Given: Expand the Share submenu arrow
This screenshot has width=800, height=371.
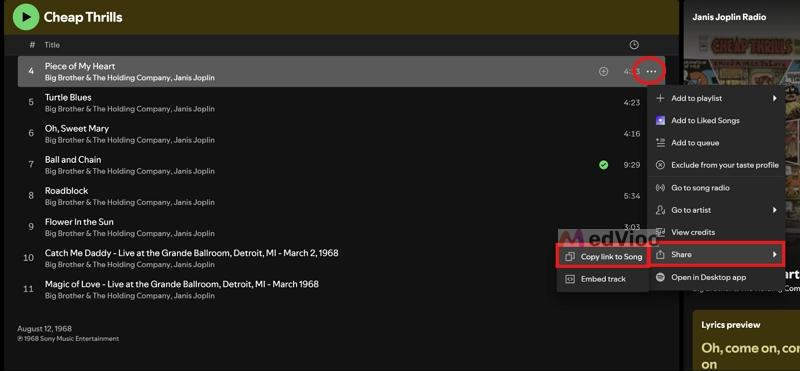Looking at the screenshot, I should (774, 254).
